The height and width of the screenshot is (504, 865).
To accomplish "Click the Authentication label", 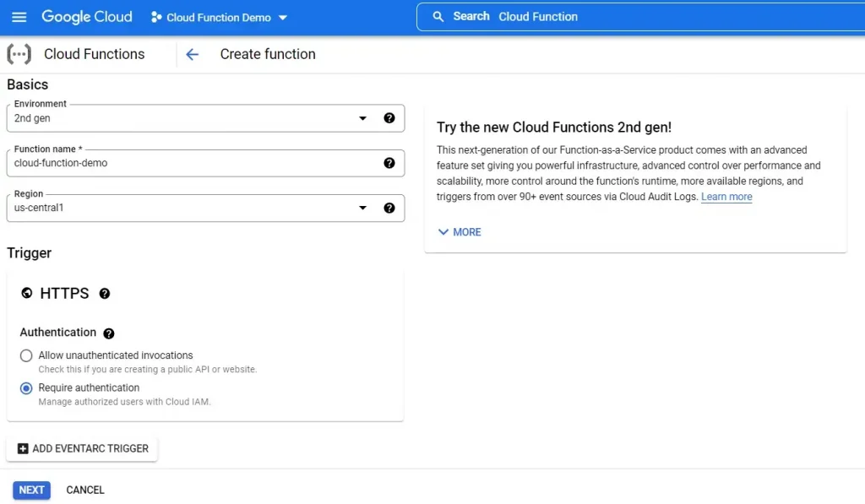I will click(x=58, y=333).
